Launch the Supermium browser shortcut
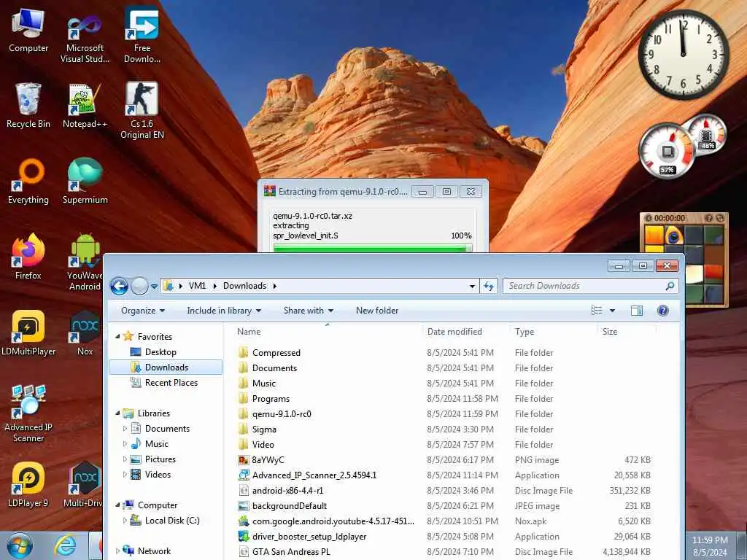Screen dimensions: 747x560 (85, 181)
